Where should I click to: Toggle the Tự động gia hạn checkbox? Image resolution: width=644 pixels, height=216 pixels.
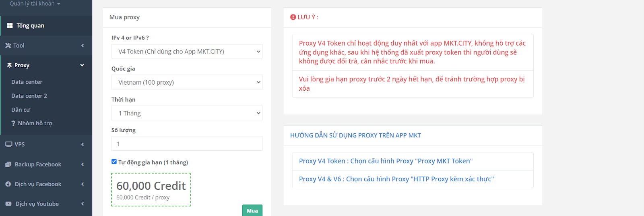point(114,162)
